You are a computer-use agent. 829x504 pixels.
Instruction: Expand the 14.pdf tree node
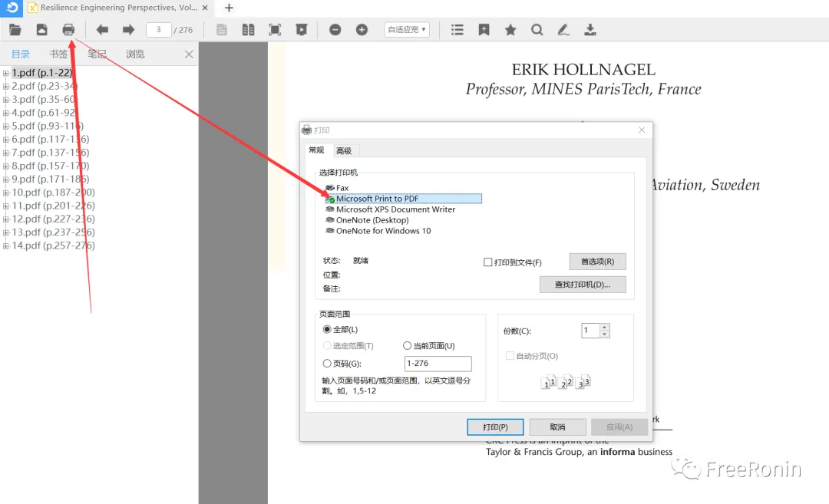pos(6,245)
